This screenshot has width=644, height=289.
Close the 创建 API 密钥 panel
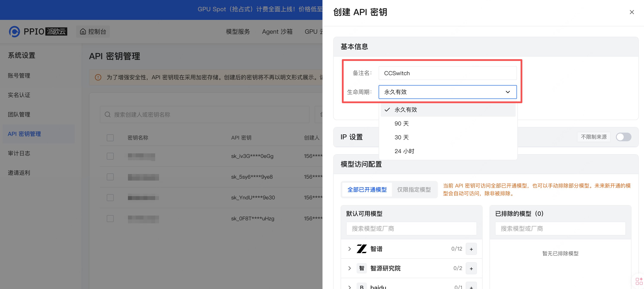tap(632, 12)
